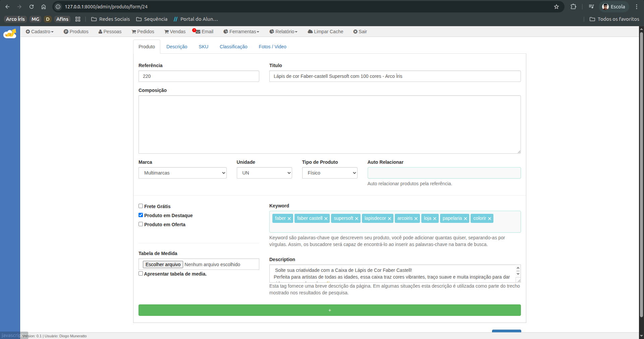Image resolution: width=644 pixels, height=339 pixels.
Task: Open the Tipo de Produto dropdown
Action: [x=329, y=173]
